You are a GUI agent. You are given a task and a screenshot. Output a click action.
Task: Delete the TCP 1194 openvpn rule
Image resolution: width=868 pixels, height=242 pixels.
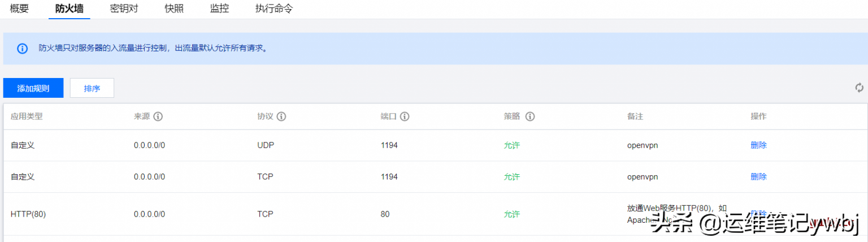pos(758,177)
